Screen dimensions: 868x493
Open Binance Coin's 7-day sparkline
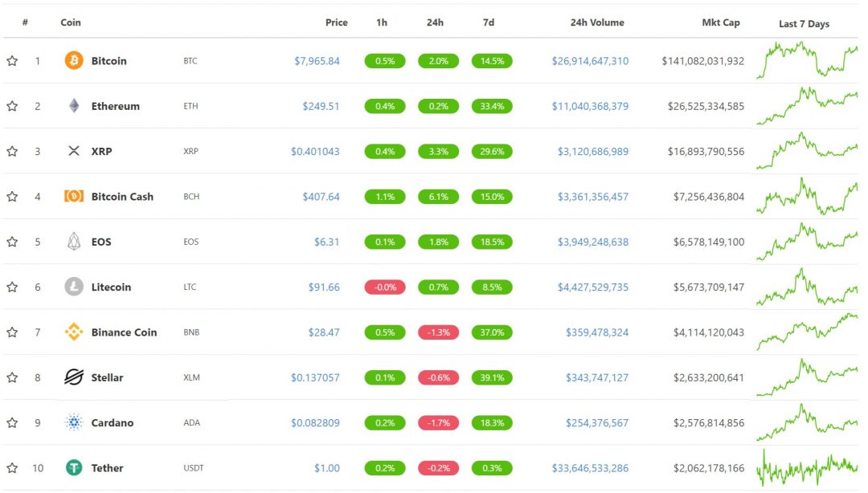807,332
